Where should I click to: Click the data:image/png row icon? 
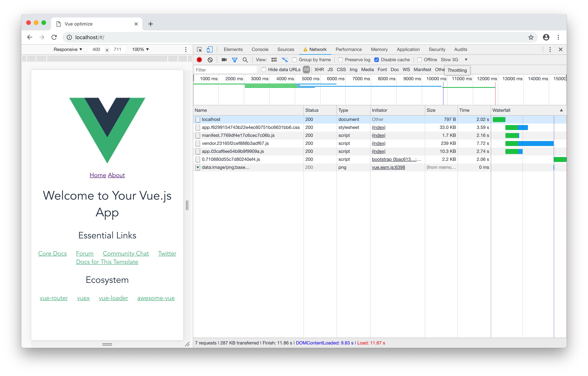[x=198, y=167]
